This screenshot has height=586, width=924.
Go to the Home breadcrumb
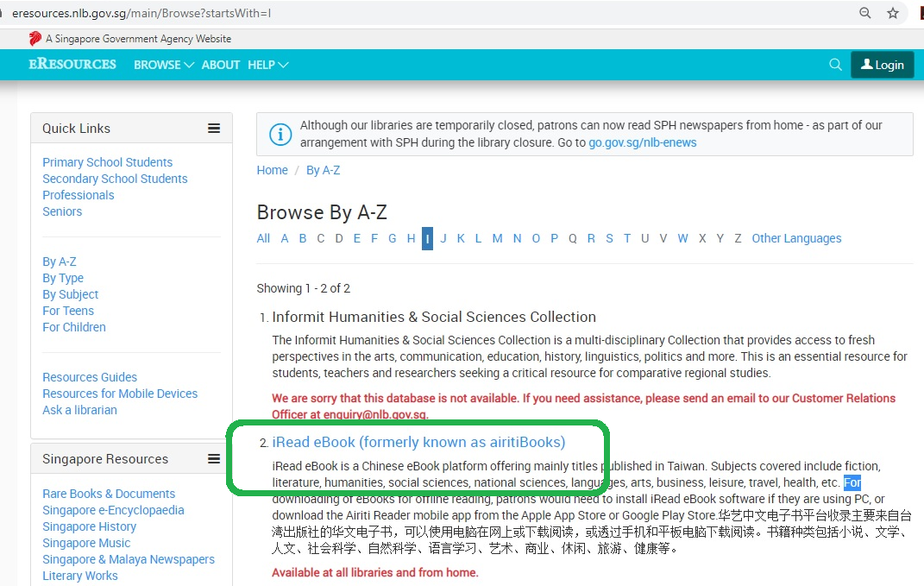point(273,170)
